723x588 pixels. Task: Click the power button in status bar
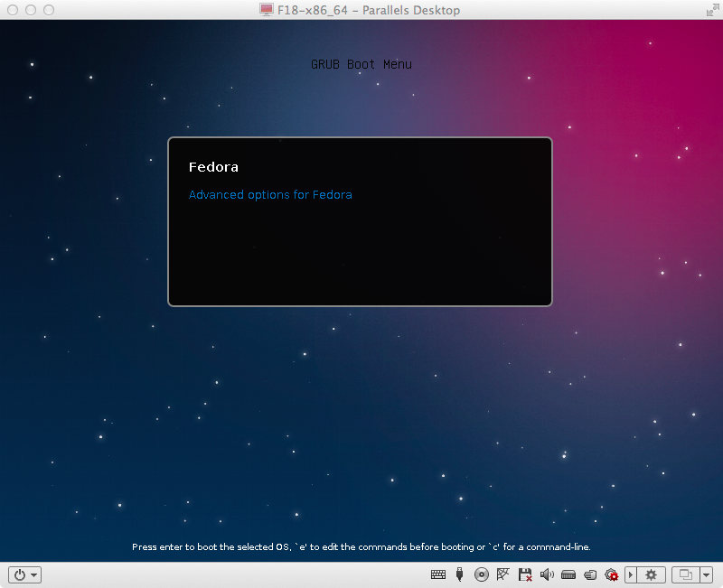(x=20, y=574)
